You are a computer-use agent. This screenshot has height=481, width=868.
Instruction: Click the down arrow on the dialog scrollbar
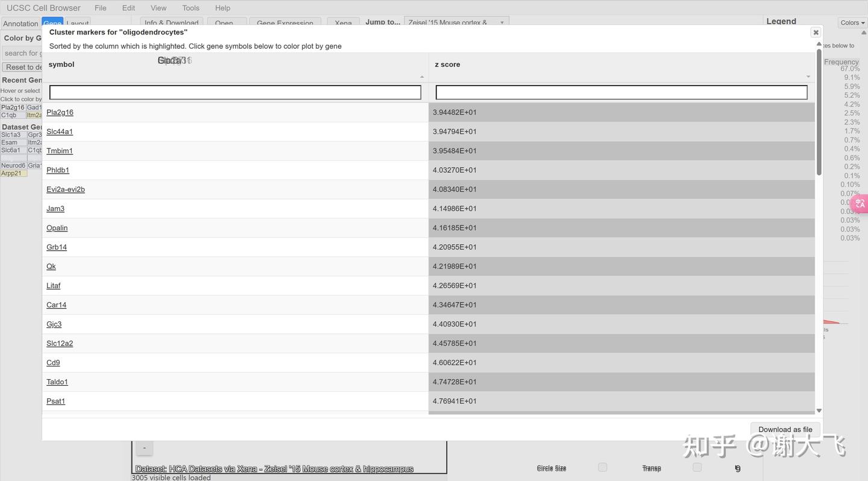819,410
